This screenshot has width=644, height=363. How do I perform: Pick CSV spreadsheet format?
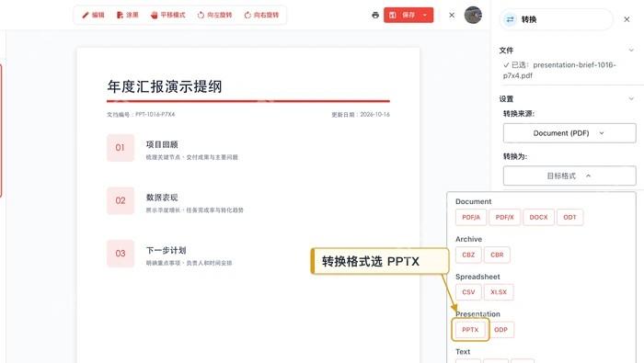(468, 292)
